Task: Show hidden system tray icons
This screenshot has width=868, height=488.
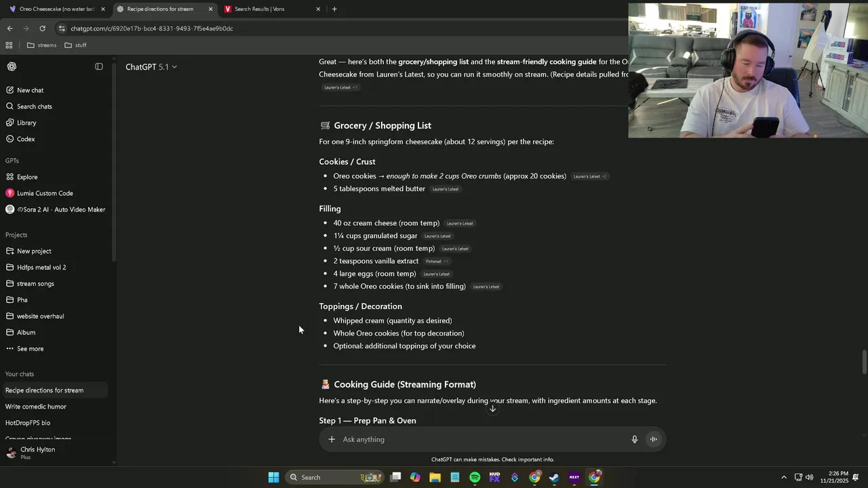Action: 784,477
